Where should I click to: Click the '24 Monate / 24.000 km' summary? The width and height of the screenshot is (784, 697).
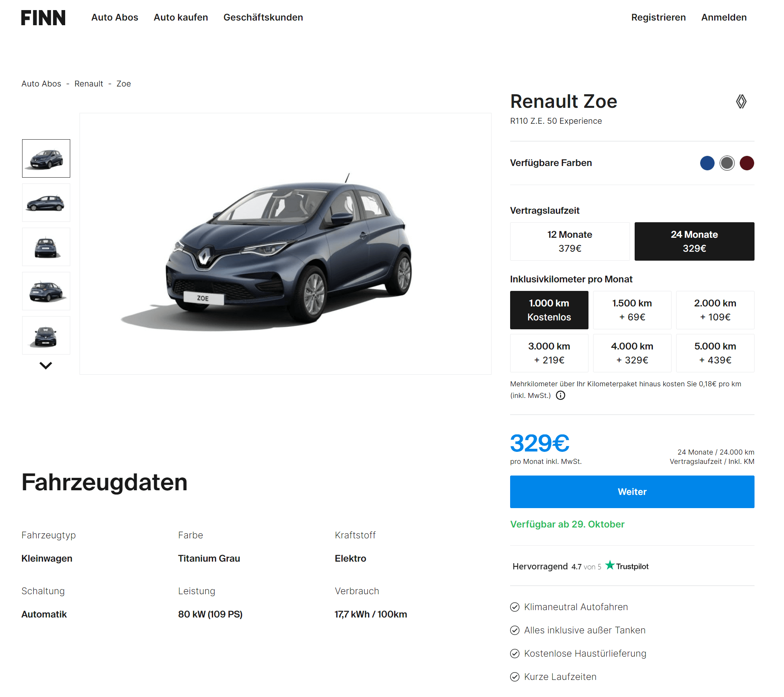(716, 452)
